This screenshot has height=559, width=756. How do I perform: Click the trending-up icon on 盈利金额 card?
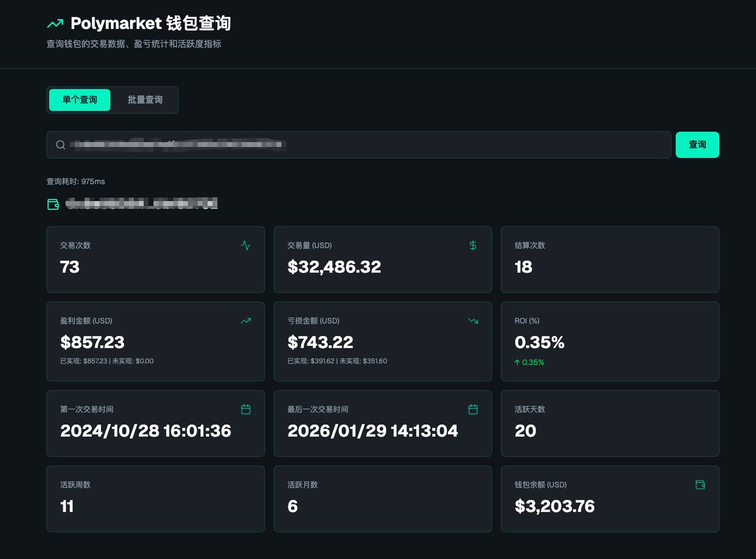pyautogui.click(x=246, y=321)
